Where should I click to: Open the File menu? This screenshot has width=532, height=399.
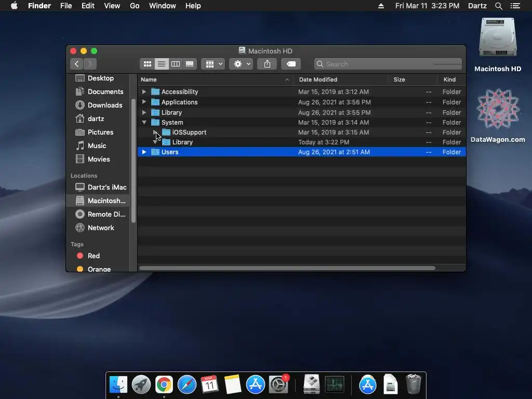(66, 6)
